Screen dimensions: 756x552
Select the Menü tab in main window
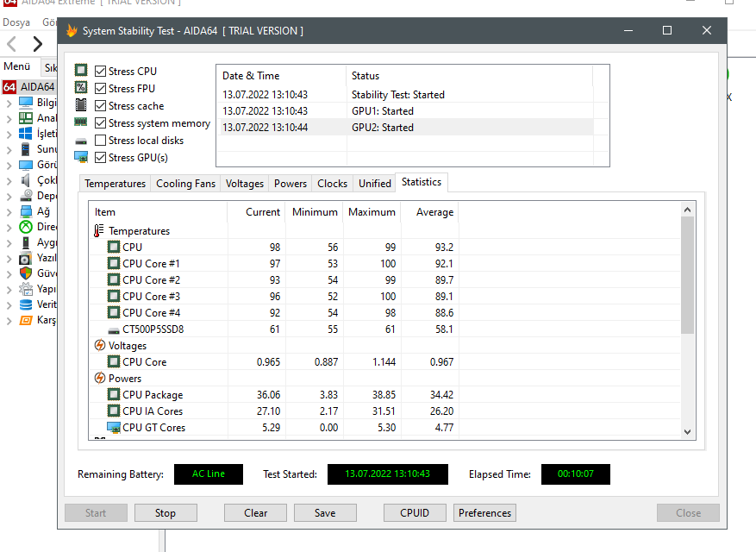click(x=17, y=66)
